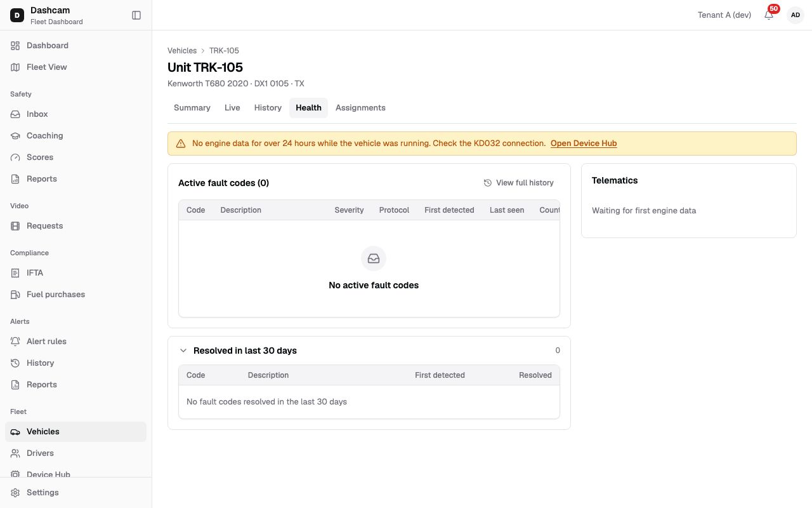Click the Vehicles car icon in sidebar
812x508 pixels.
15,432
